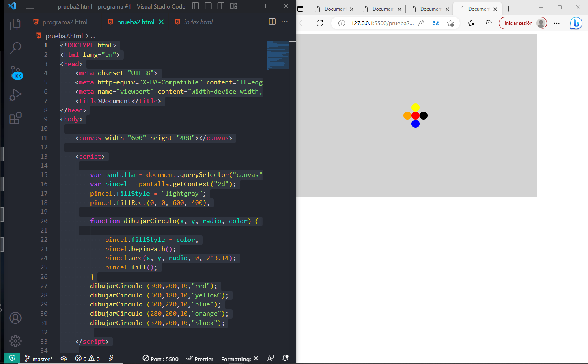This screenshot has height=364, width=588.
Task: Click the feedback person icon in status bar
Action: coord(271,359)
